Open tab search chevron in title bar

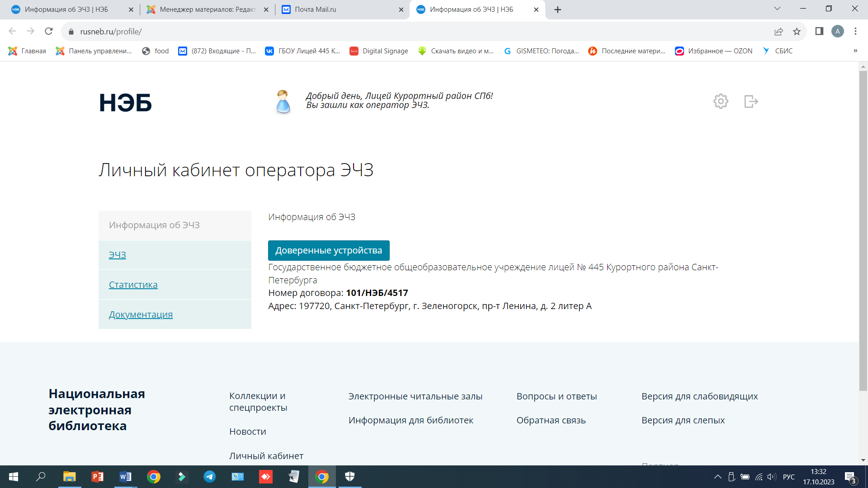pos(777,9)
